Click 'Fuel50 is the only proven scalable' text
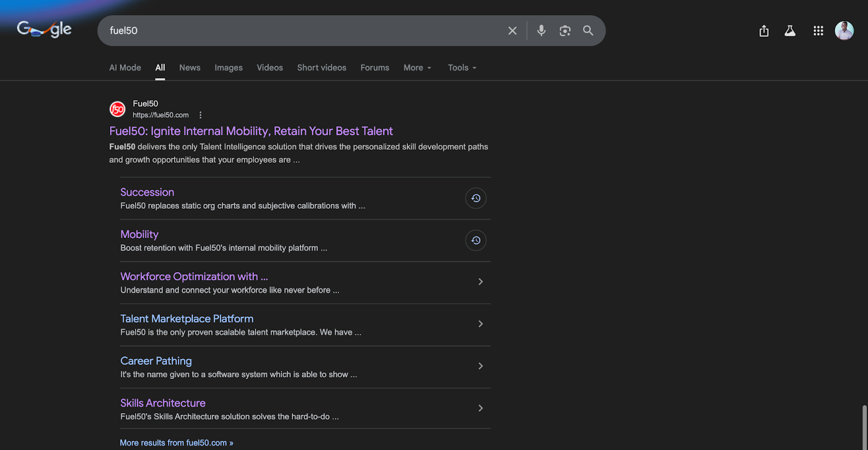Screen dimensions: 868x450 (241, 332)
